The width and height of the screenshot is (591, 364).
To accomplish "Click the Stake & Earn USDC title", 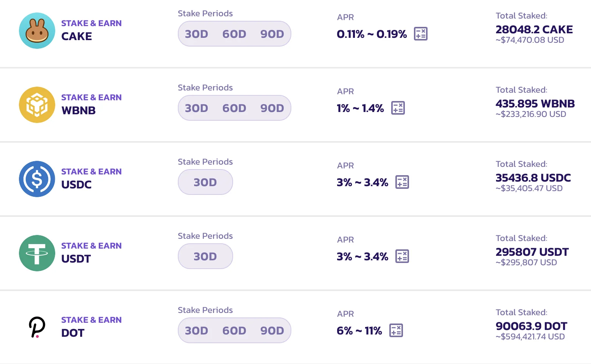I will click(91, 178).
